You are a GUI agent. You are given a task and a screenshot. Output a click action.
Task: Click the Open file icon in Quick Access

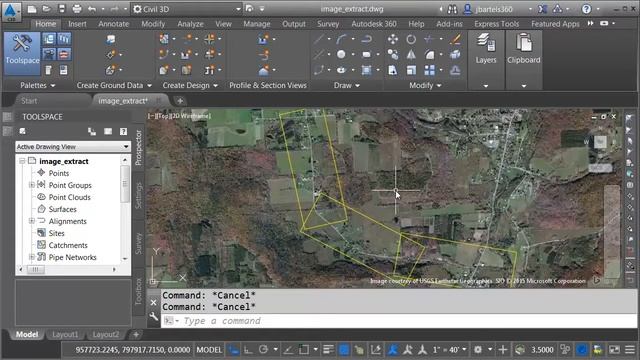(x=47, y=9)
